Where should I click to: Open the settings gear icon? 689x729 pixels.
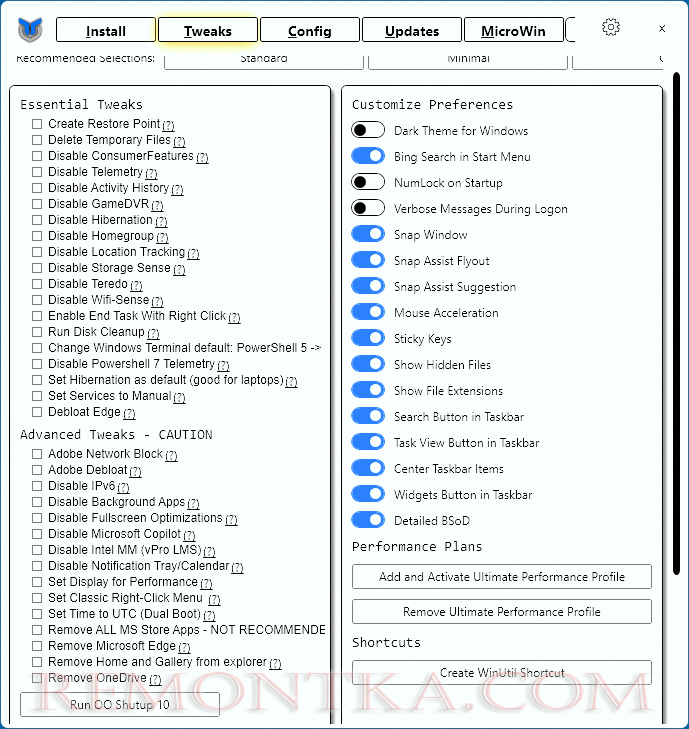coord(610,27)
